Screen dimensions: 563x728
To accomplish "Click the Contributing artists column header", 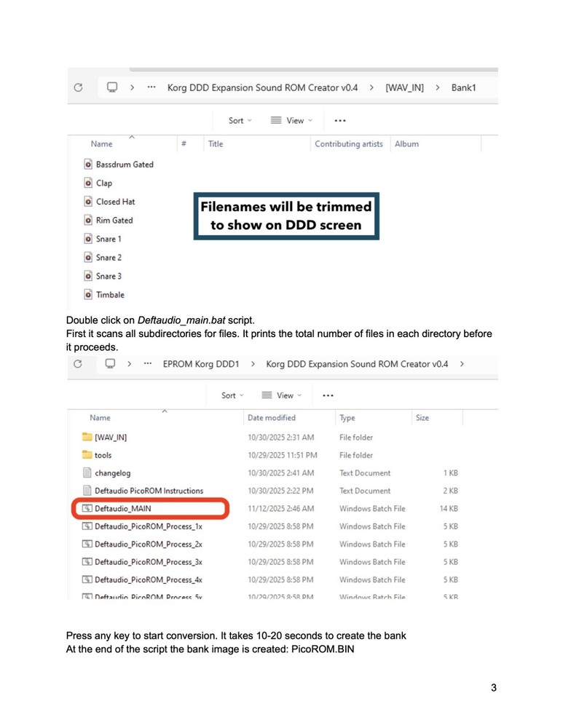I will 348,144.
